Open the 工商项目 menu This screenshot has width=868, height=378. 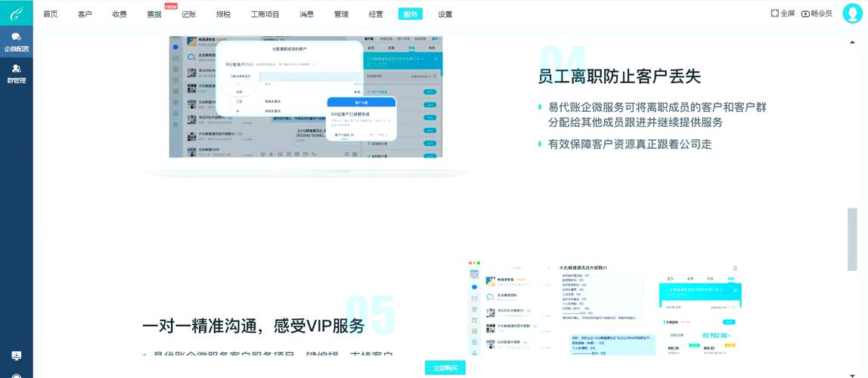tap(265, 14)
